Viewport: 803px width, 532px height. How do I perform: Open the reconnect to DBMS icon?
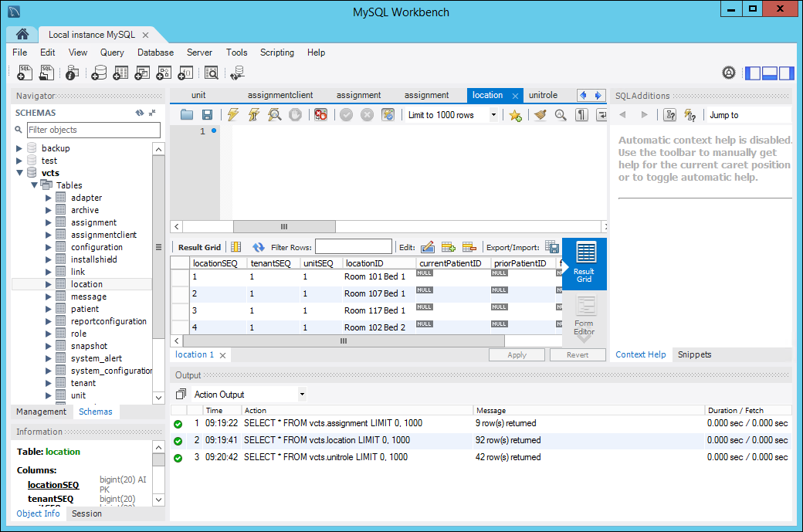click(x=237, y=73)
